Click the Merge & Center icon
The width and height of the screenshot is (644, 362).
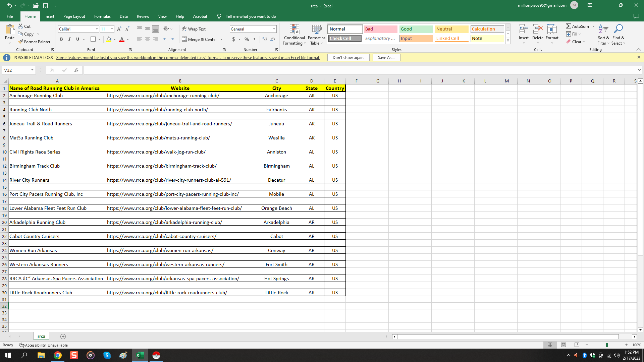tap(184, 39)
